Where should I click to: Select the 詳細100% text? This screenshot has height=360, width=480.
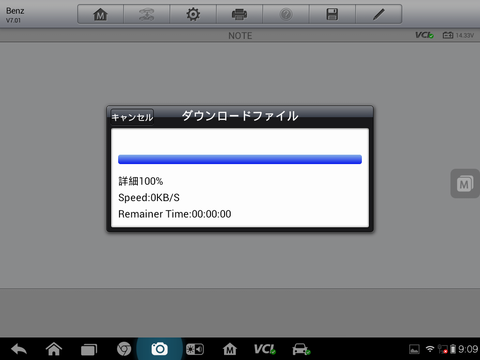point(141,181)
